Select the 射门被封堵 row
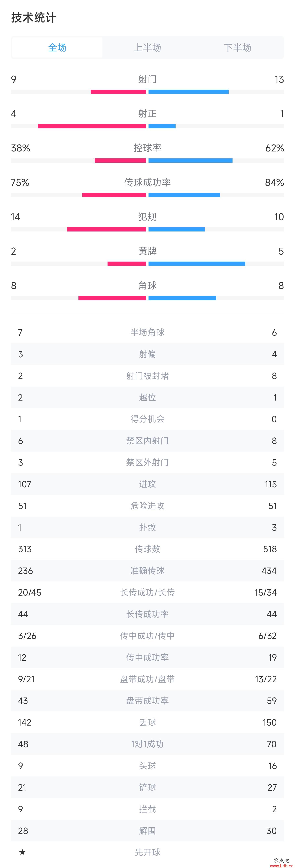Image resolution: width=295 pixels, height=868 pixels. click(147, 376)
